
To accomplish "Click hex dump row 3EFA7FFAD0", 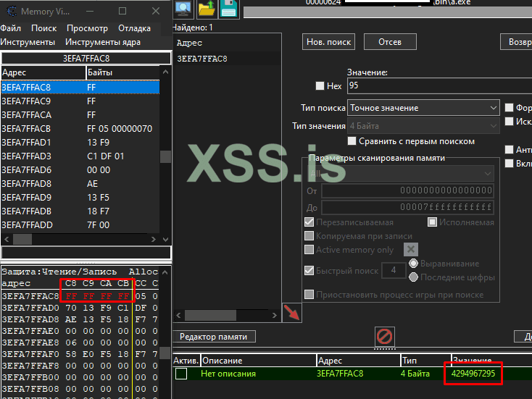I will coord(80,308).
